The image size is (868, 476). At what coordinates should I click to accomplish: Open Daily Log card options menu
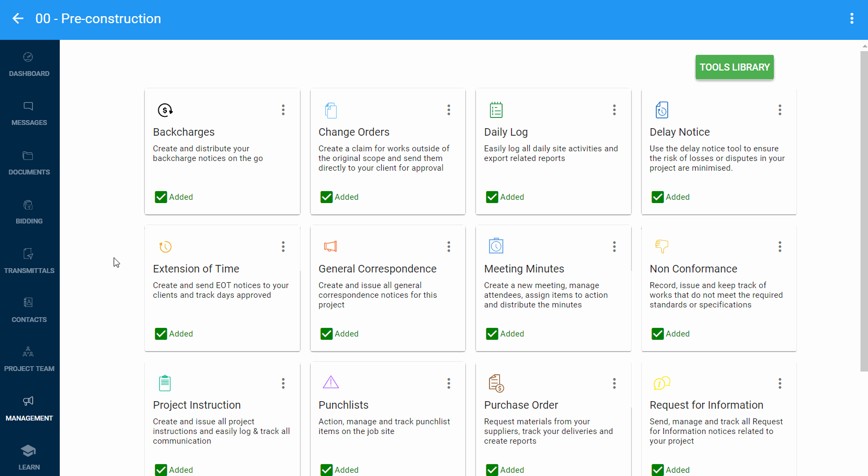tap(614, 110)
